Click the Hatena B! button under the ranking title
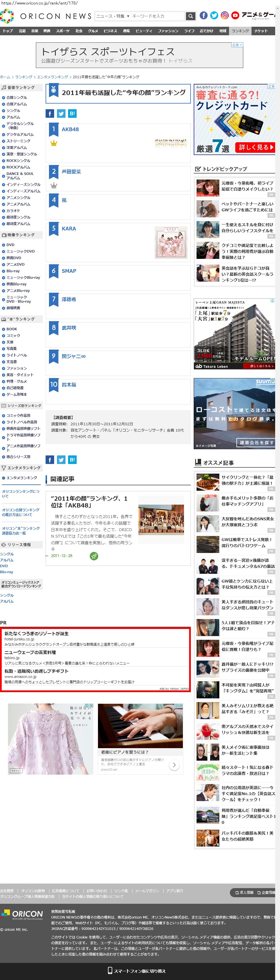The height and width of the screenshot is (980, 280). pos(72,114)
